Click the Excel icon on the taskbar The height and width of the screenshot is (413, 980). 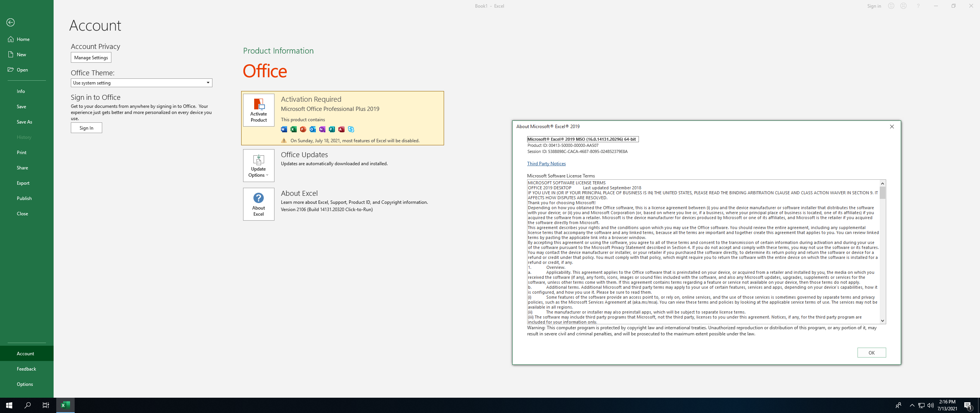tap(65, 405)
